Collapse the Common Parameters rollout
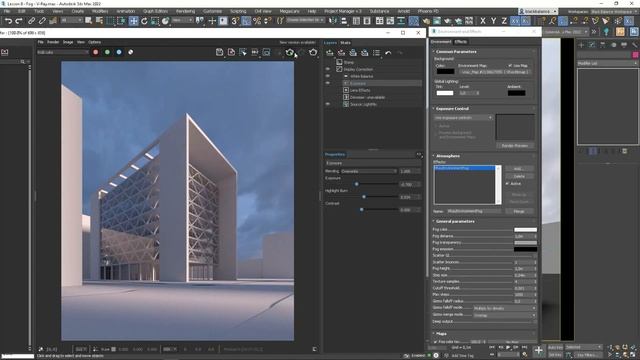The width and height of the screenshot is (640, 360). (456, 52)
